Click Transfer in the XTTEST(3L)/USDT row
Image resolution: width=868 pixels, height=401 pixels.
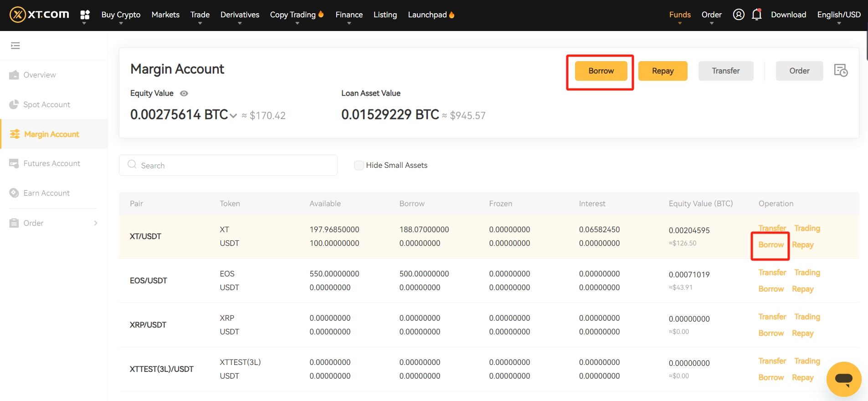click(x=772, y=361)
